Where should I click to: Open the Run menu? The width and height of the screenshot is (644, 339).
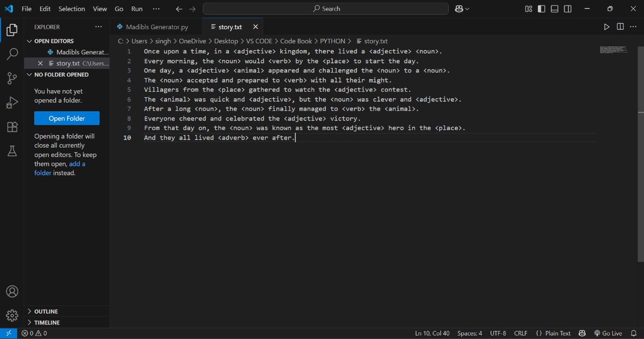coord(137,9)
